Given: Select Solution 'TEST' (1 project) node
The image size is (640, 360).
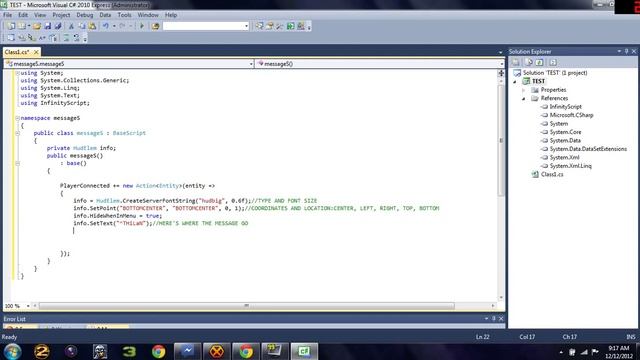Looking at the screenshot, I should point(555,73).
